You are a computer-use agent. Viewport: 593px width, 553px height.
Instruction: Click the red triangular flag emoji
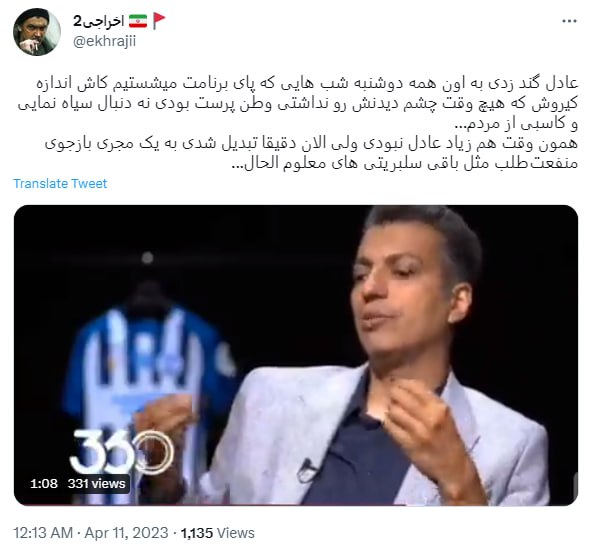pos(159,21)
